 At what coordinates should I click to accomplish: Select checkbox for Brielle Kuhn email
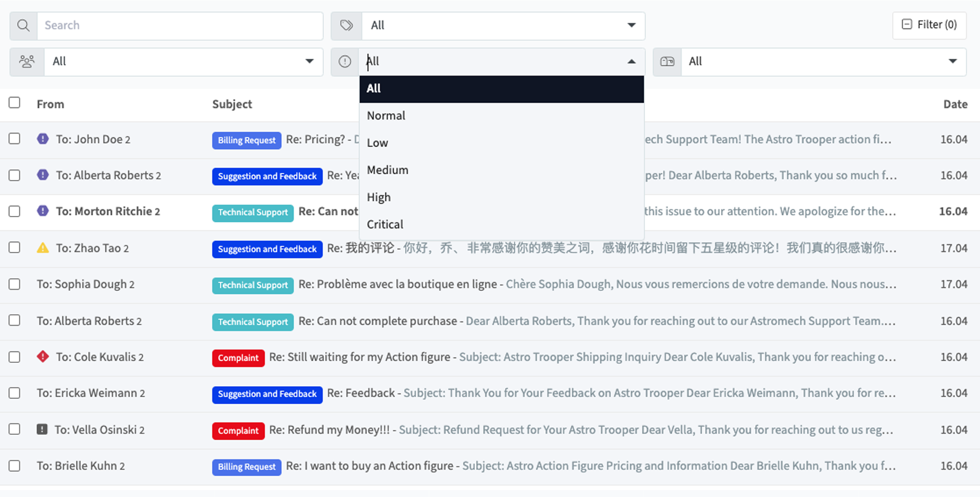tap(15, 466)
